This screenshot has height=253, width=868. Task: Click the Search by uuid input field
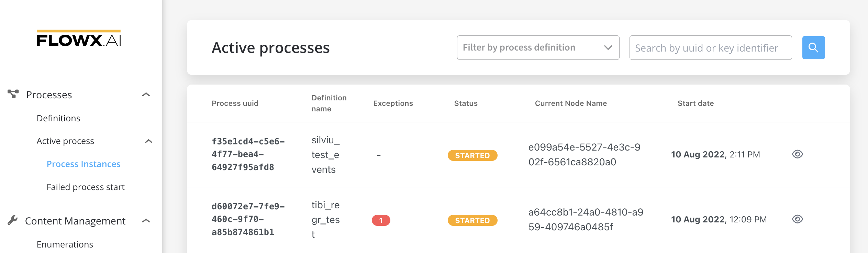(x=711, y=47)
